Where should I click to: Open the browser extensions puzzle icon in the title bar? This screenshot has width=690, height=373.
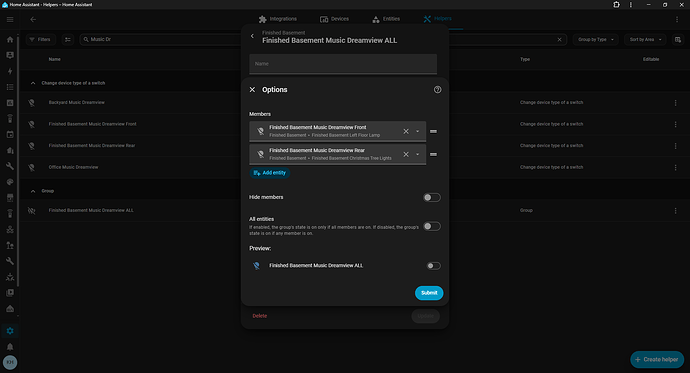[616, 4]
